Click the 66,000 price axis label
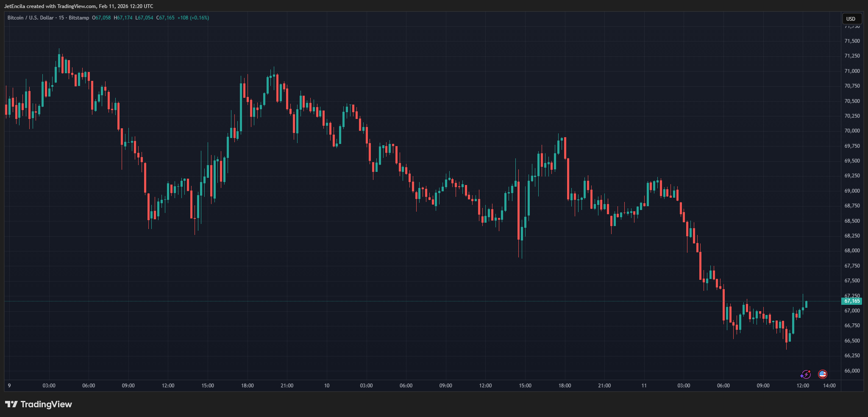This screenshot has width=868, height=417. pyautogui.click(x=852, y=371)
